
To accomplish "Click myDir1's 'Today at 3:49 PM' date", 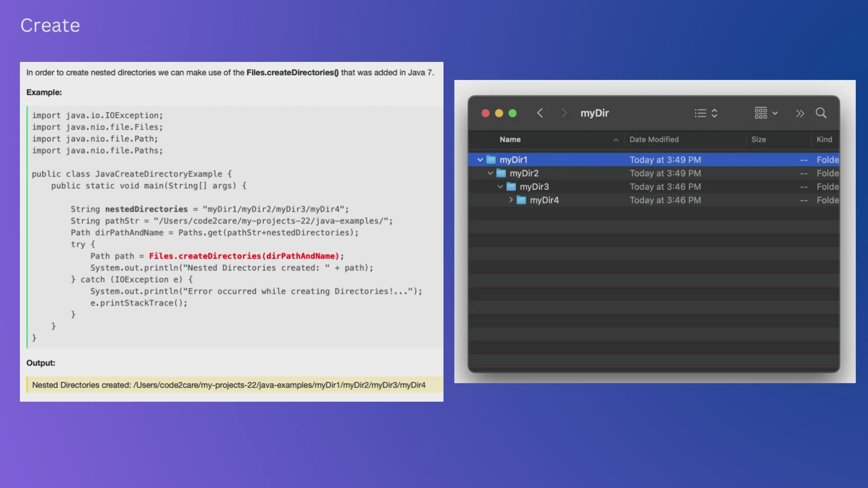I will [x=665, y=160].
